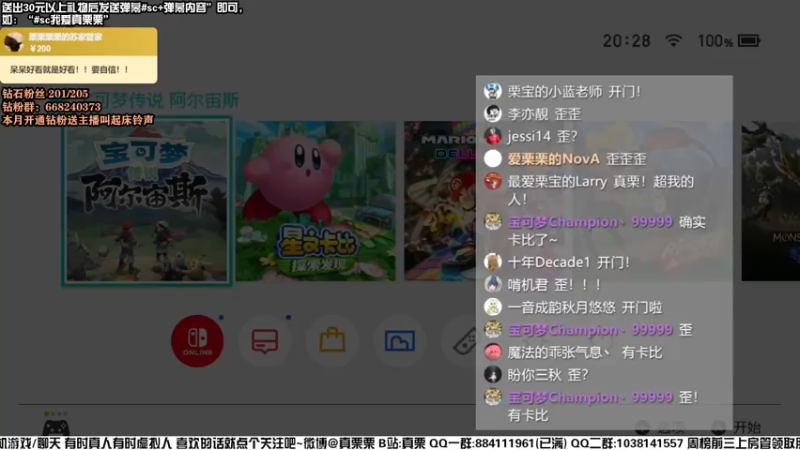Click username 一音成韵秋月悠悠
Screen dimensions: 800x450
click(562, 307)
